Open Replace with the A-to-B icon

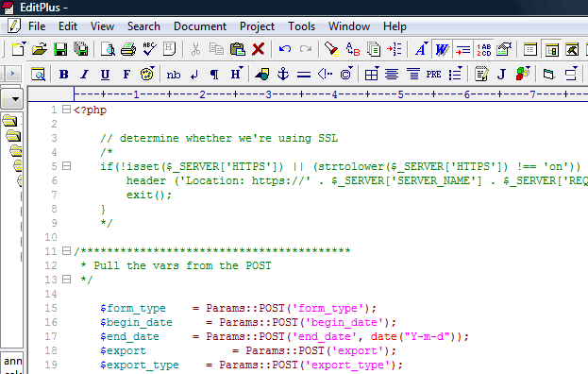[353, 49]
